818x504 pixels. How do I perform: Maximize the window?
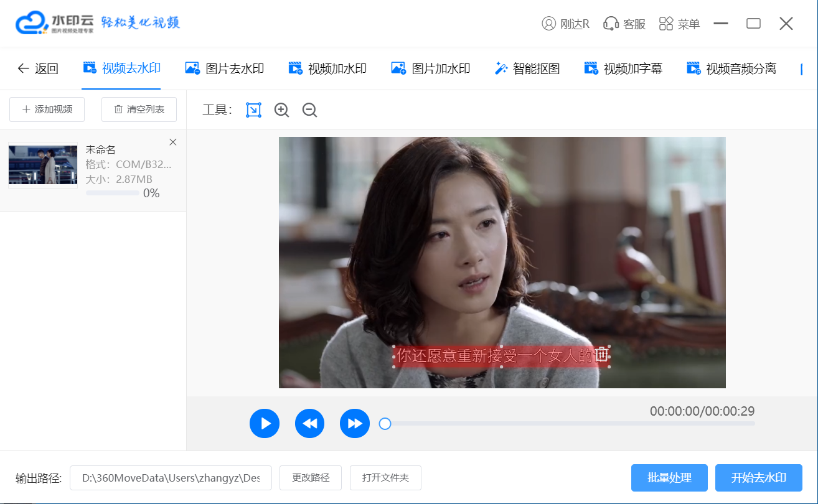(753, 24)
